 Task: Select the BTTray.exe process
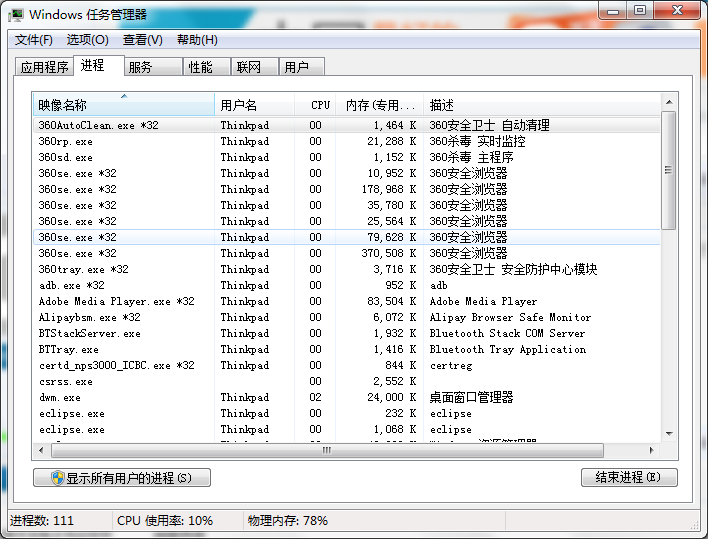pyautogui.click(x=347, y=349)
